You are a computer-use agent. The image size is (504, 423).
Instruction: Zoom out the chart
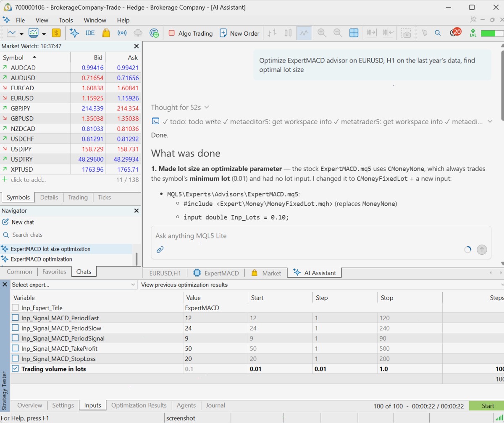338,33
